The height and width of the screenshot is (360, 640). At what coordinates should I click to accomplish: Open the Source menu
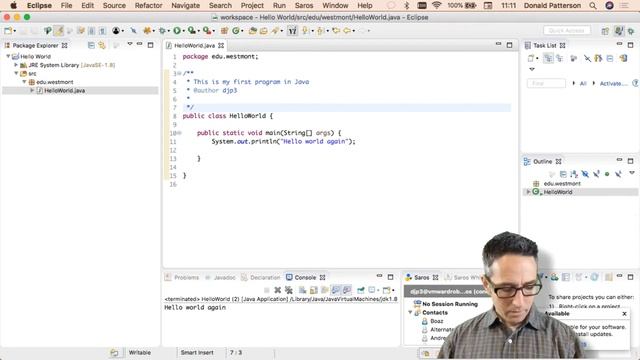(x=114, y=6)
